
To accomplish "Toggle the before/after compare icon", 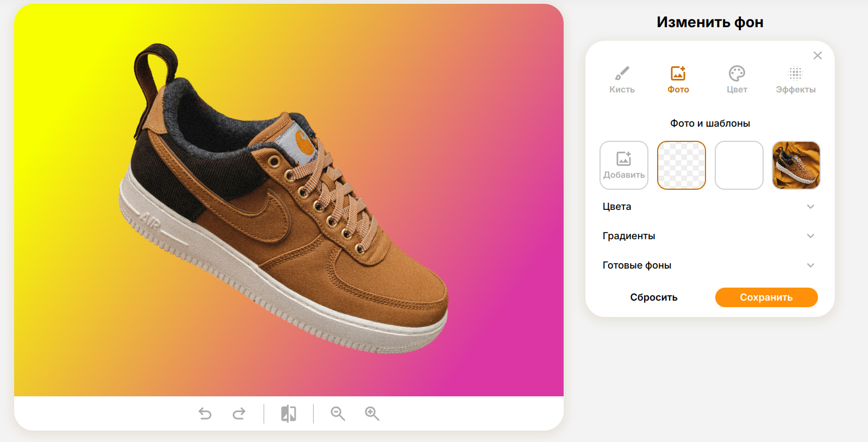I will pyautogui.click(x=289, y=414).
